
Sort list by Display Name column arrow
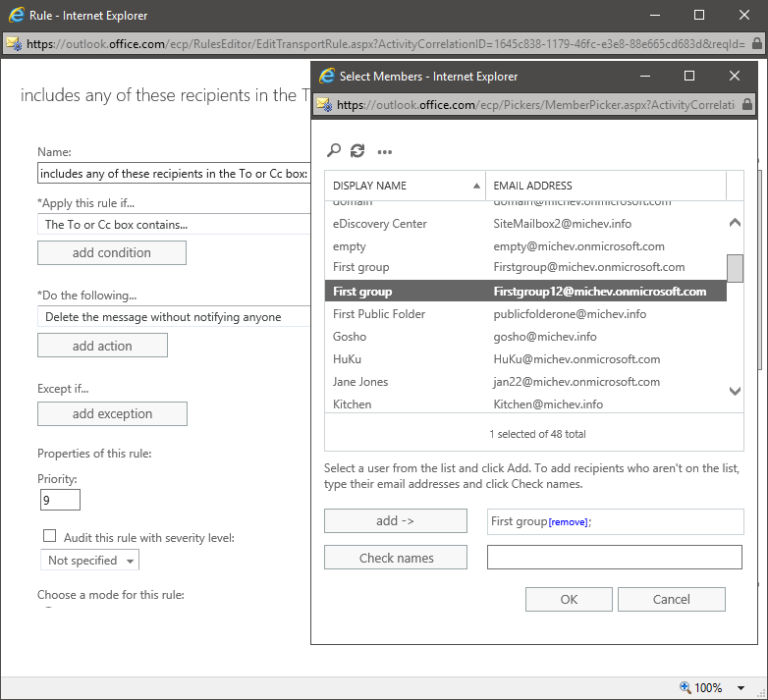pos(476,186)
